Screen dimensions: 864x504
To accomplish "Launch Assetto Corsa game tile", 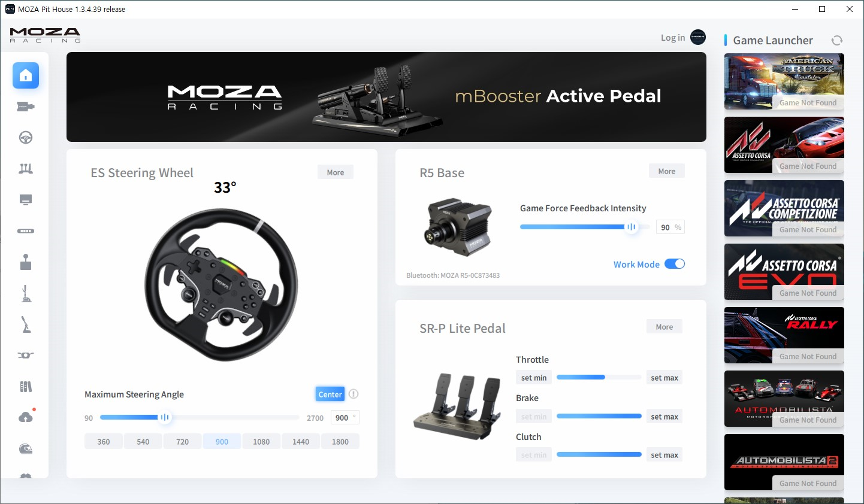I will tap(784, 145).
